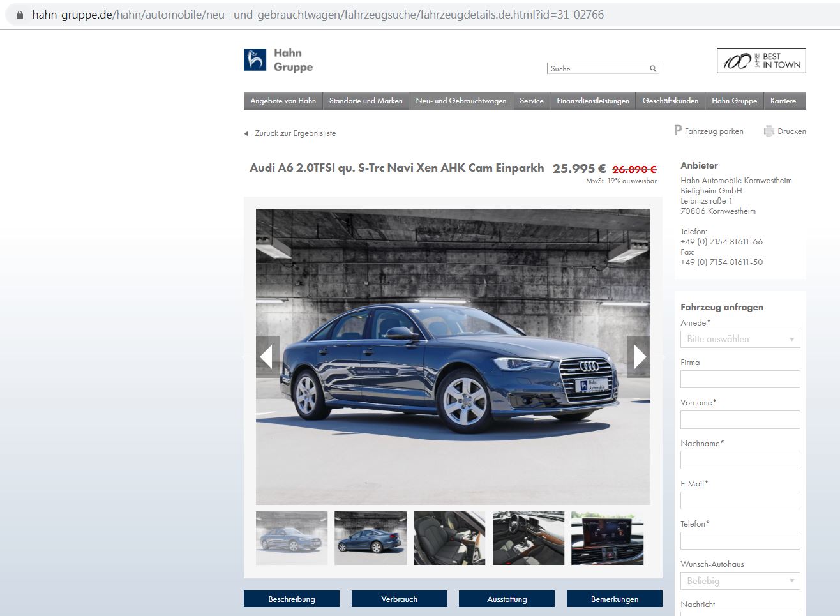Focus the Telefon input field
840x616 pixels.
[x=740, y=541]
